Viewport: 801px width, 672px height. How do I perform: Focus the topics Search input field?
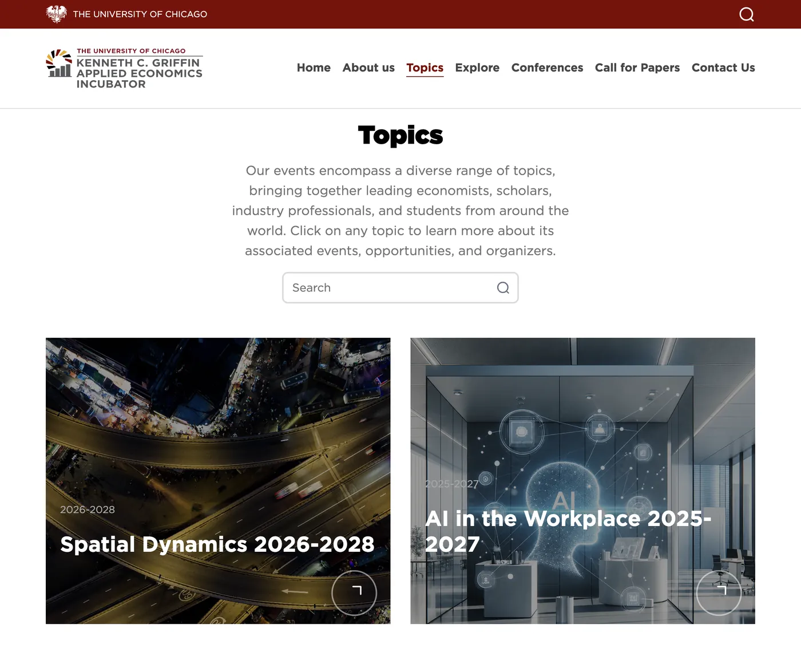pyautogui.click(x=400, y=288)
